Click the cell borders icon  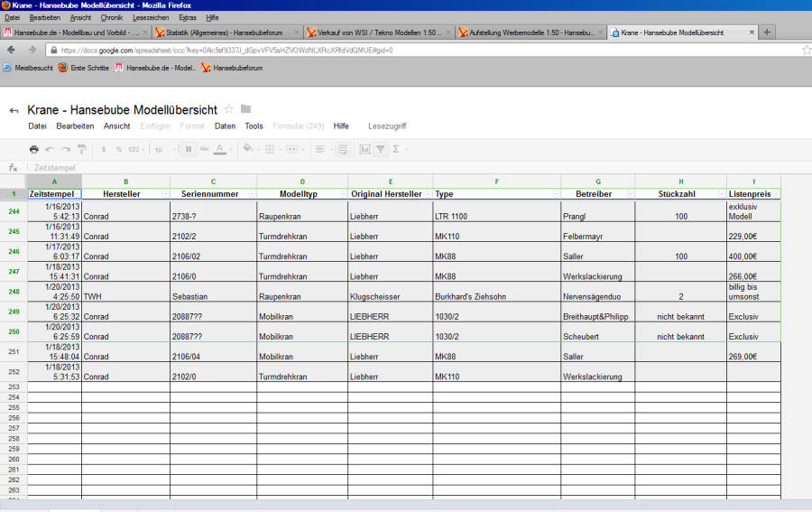click(x=270, y=149)
